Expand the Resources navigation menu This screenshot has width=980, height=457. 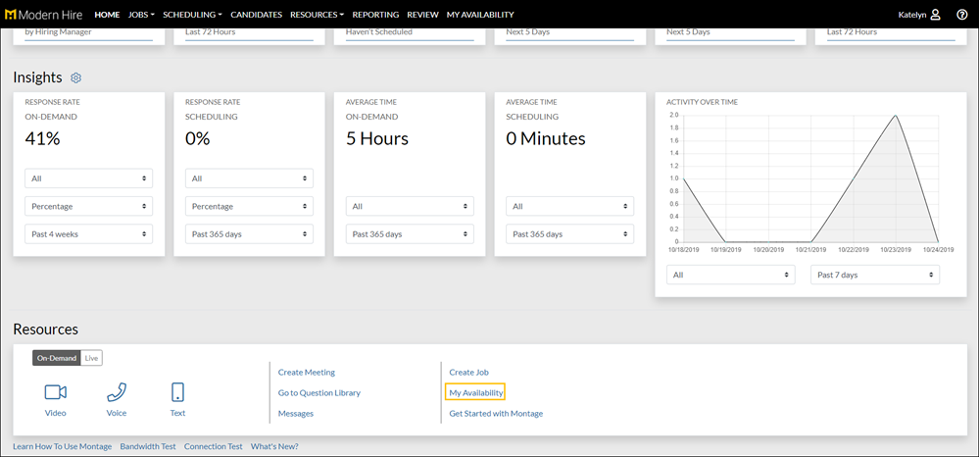click(x=317, y=15)
